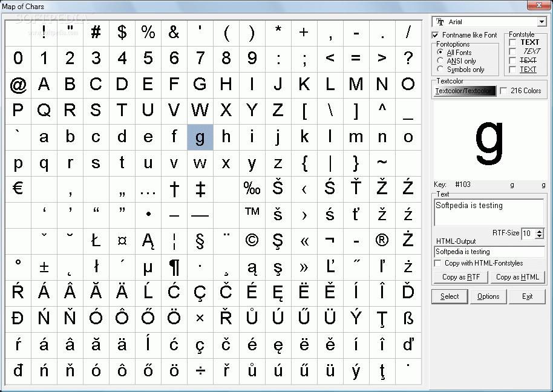Select the tilde ~ character cell

click(382, 163)
